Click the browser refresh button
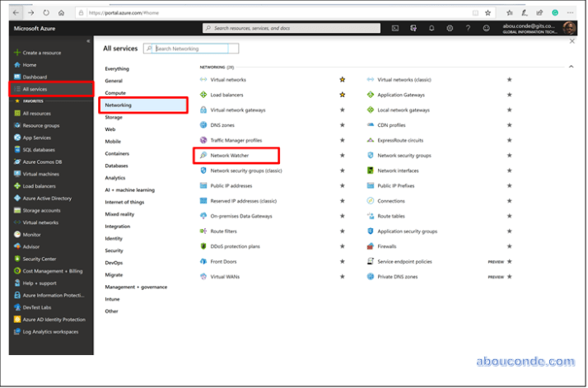Image resolution: width=588 pixels, height=388 pixels. point(45,13)
